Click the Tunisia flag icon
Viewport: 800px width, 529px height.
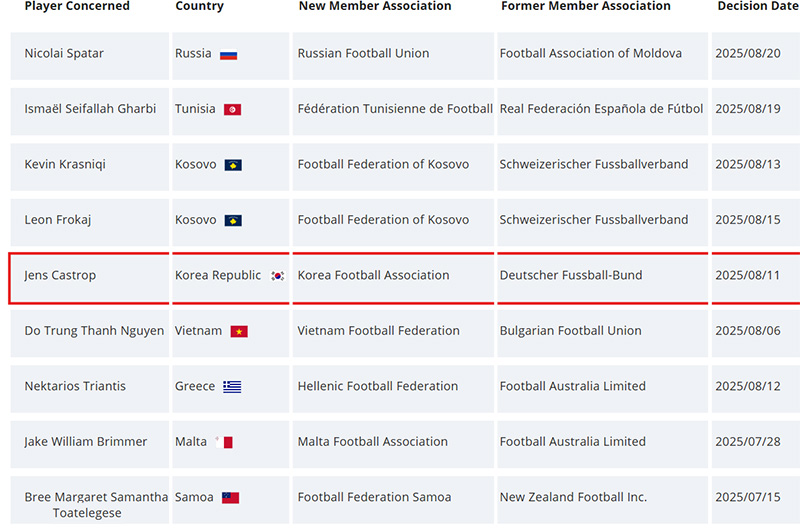pos(232,110)
